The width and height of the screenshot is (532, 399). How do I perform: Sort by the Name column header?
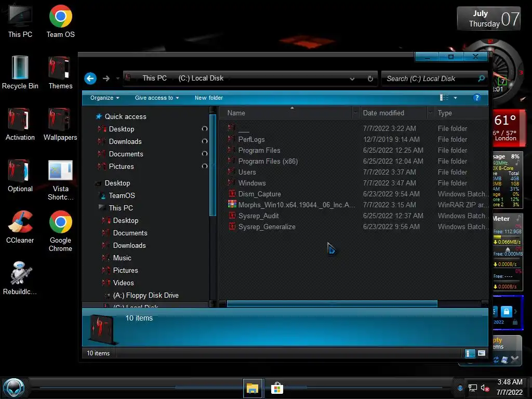(286, 113)
